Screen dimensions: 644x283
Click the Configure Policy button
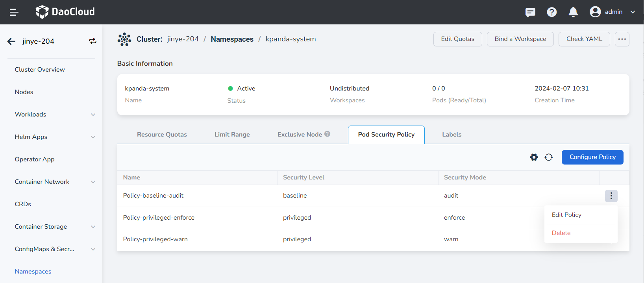point(592,157)
